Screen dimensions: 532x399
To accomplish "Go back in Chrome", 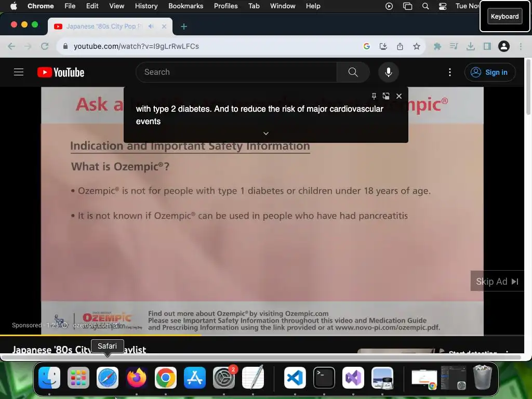I will [x=11, y=46].
